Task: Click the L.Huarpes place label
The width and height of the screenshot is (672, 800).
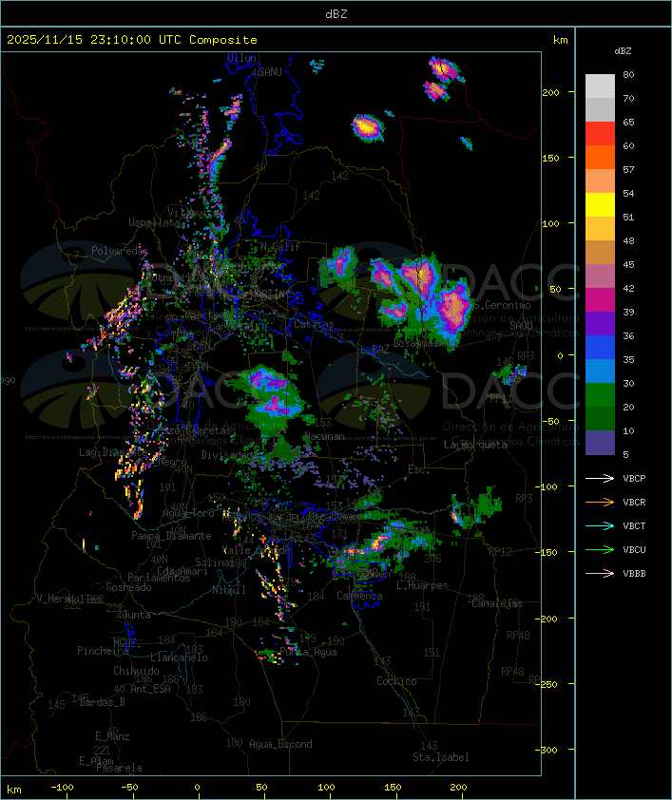Action: point(422,585)
